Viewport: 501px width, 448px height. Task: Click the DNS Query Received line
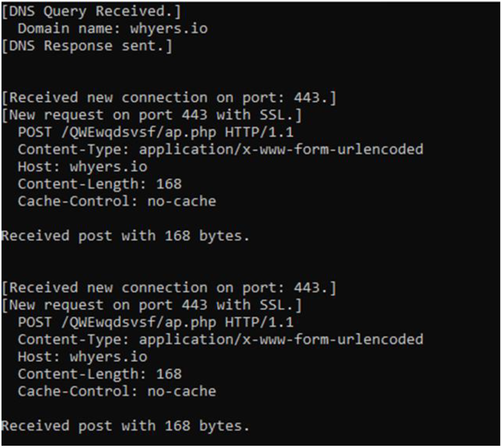coord(91,12)
